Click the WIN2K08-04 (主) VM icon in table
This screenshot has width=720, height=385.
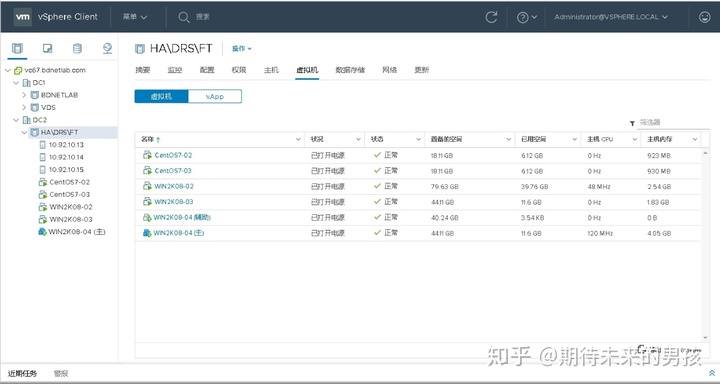pos(147,233)
